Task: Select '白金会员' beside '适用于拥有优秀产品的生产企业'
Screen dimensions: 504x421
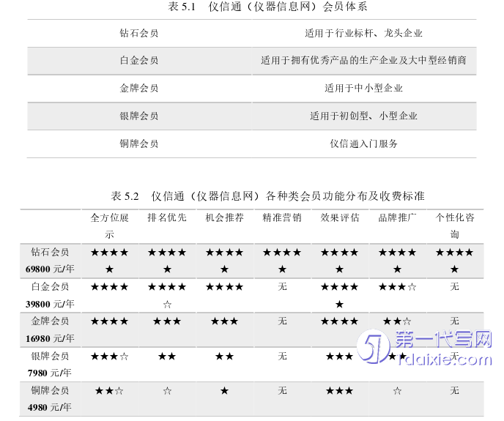Action: click(139, 61)
